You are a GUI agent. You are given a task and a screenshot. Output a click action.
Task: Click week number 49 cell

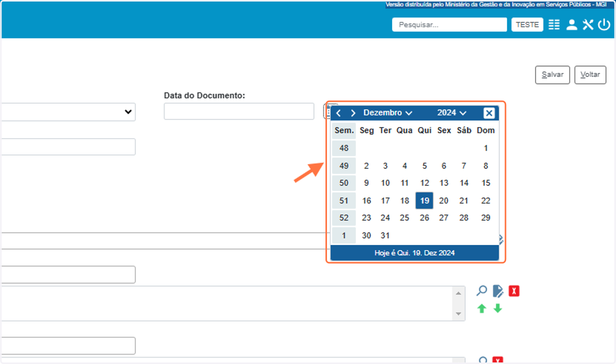(x=344, y=166)
